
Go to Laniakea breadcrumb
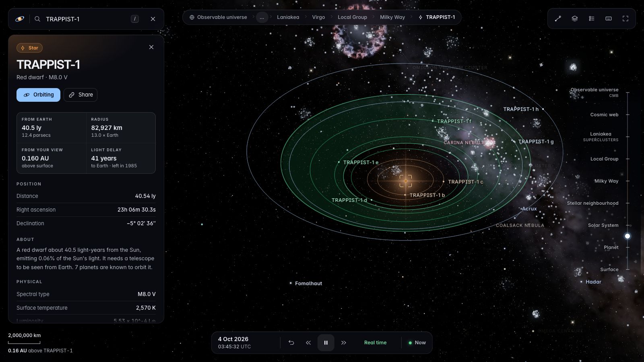click(x=288, y=17)
